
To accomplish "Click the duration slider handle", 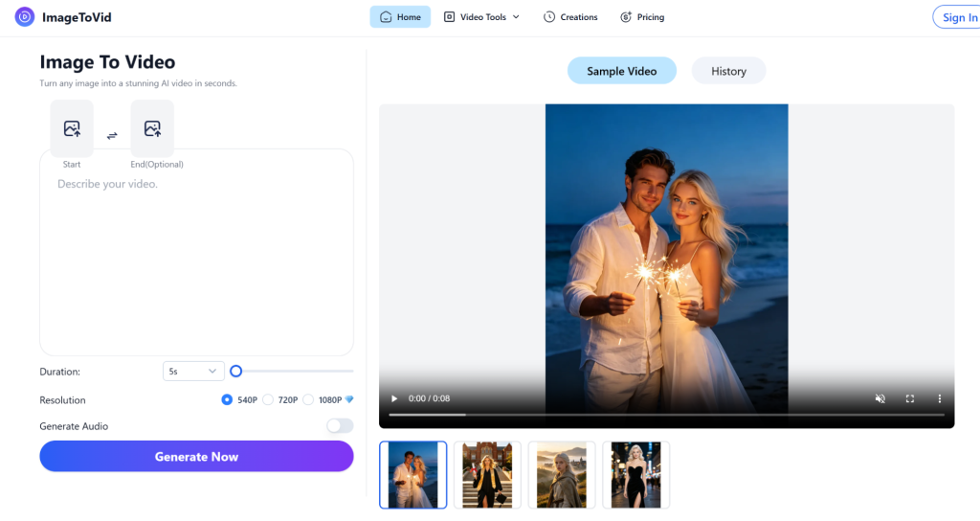I will point(235,371).
